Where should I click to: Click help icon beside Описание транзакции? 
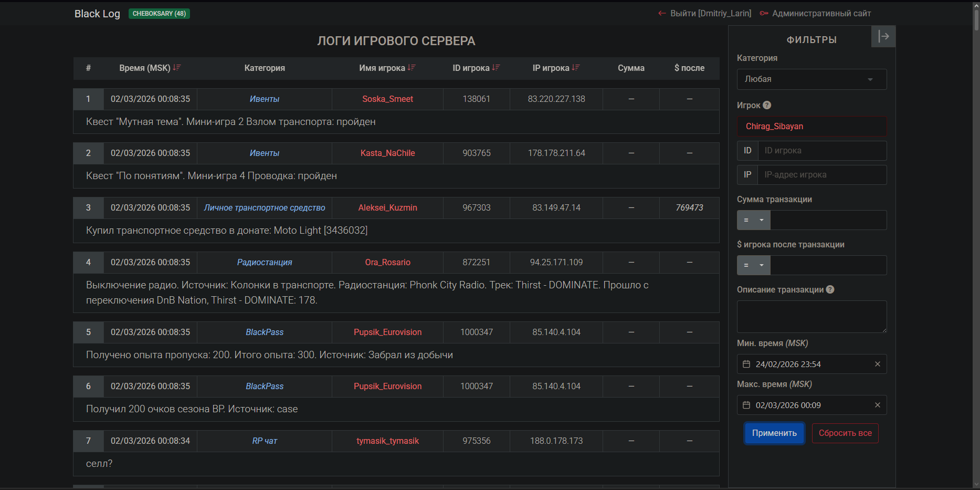point(830,289)
